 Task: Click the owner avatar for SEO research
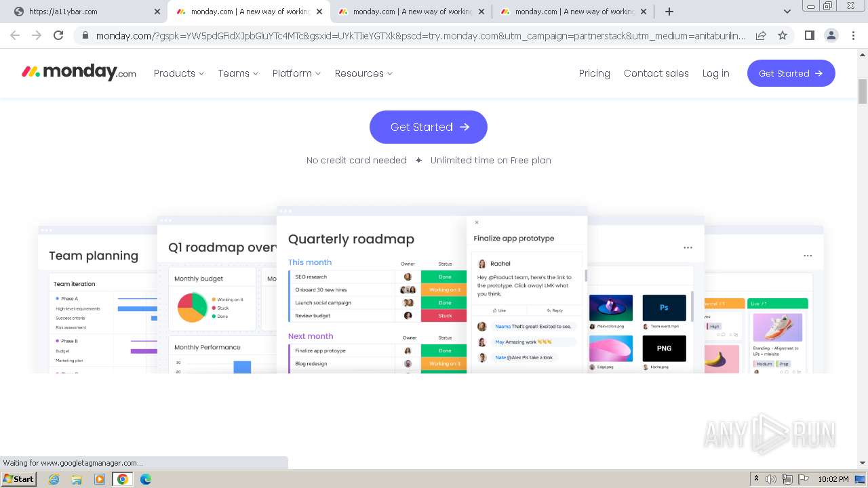tap(408, 277)
